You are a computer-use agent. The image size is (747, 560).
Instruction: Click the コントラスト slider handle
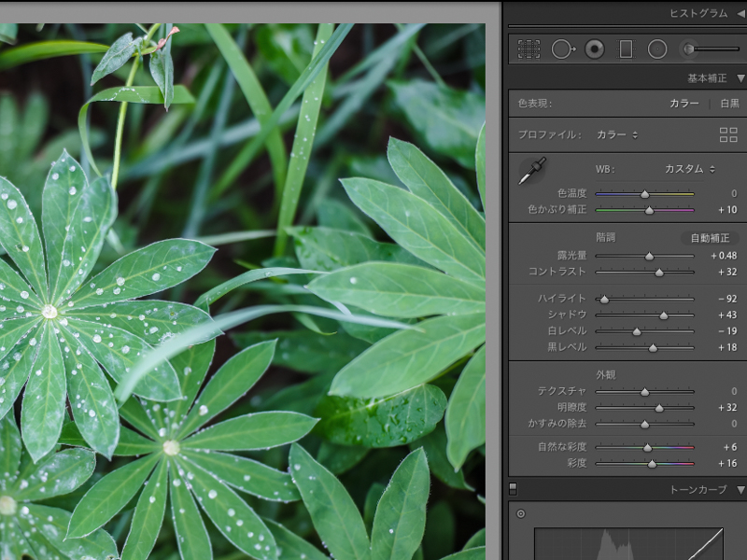point(659,273)
